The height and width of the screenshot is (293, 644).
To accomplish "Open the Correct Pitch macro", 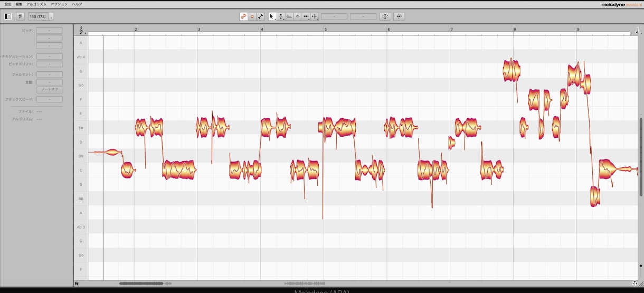I will coord(385,16).
